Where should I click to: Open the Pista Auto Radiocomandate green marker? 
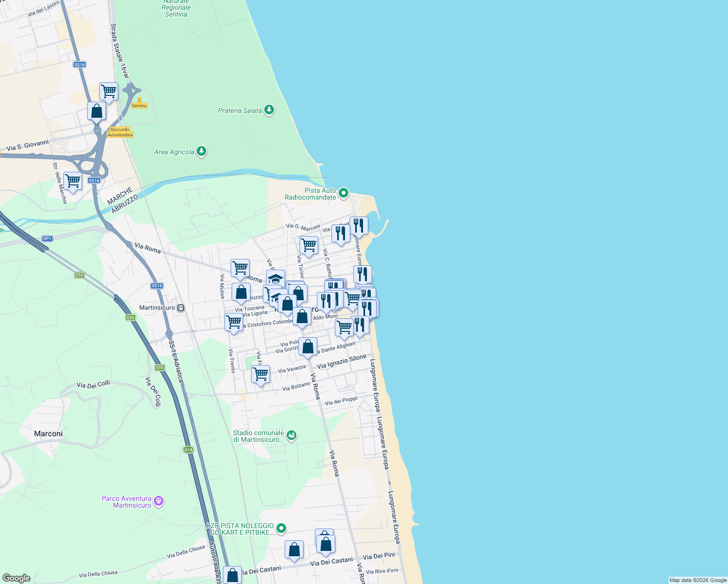click(x=343, y=193)
